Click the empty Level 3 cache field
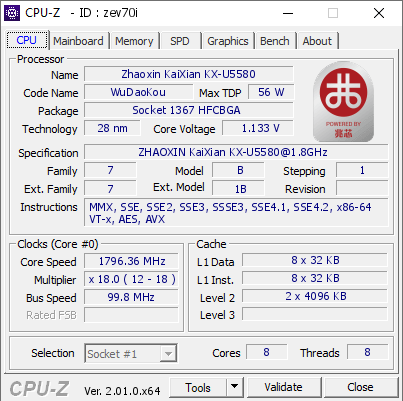403x401 pixels. point(315,314)
